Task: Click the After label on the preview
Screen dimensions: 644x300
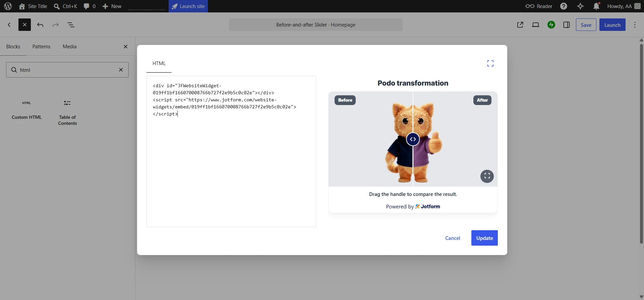Action: tap(482, 100)
